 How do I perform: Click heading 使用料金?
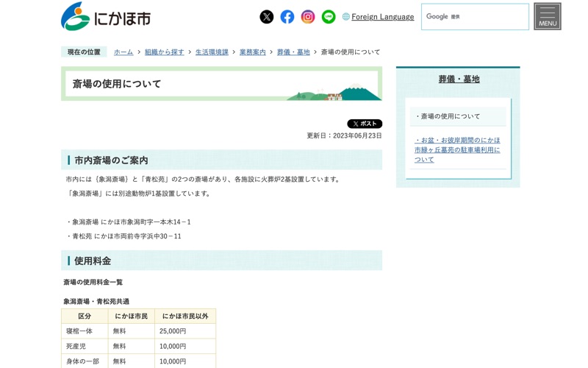click(x=93, y=261)
